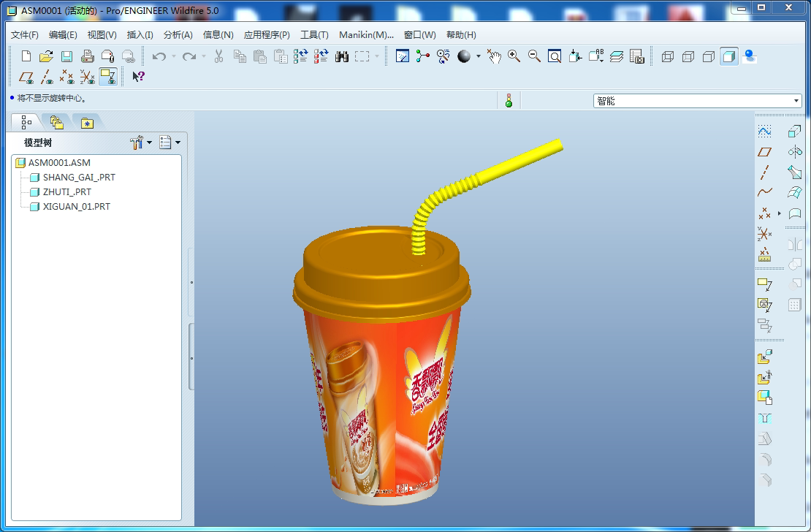
Task: Open the 插入(I) menu
Action: [140, 34]
